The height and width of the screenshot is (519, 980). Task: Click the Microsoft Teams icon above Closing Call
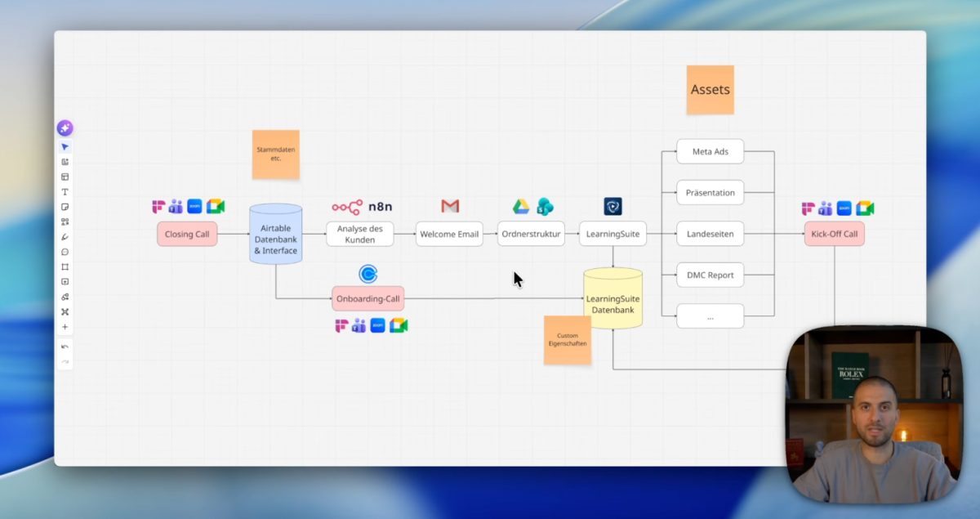(x=176, y=207)
